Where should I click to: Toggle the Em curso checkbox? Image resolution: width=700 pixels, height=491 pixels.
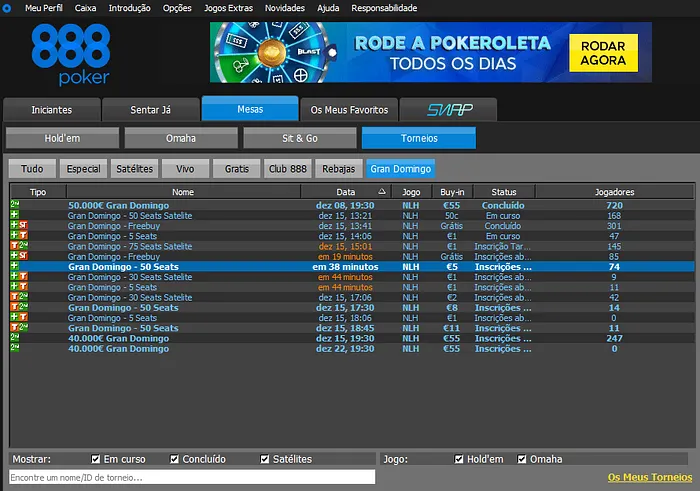(x=95, y=459)
